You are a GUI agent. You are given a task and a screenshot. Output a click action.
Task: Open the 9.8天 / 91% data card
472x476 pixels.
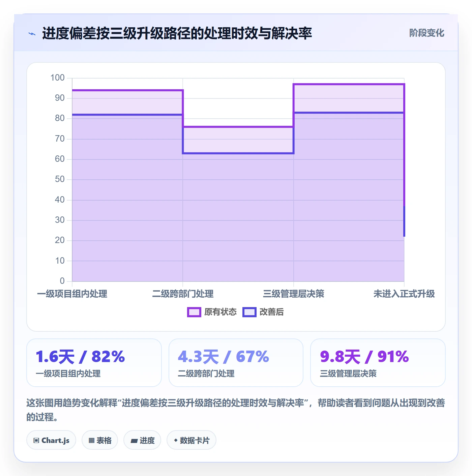(378, 363)
